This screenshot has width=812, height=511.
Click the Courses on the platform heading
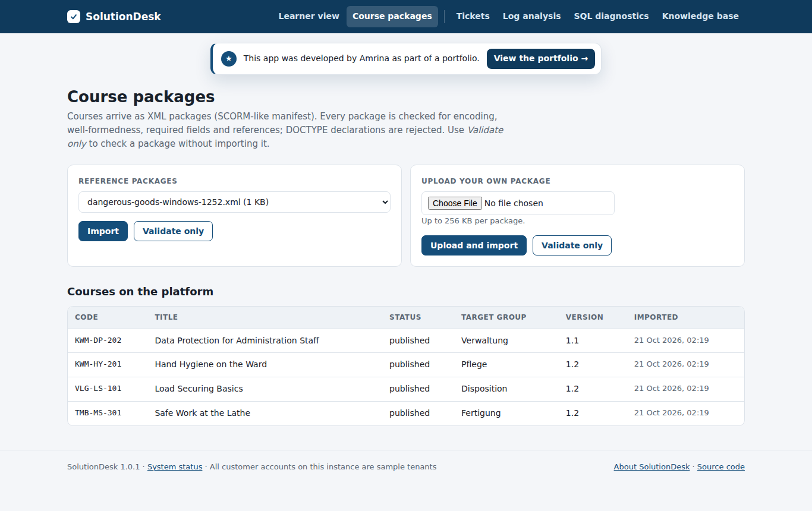point(140,292)
